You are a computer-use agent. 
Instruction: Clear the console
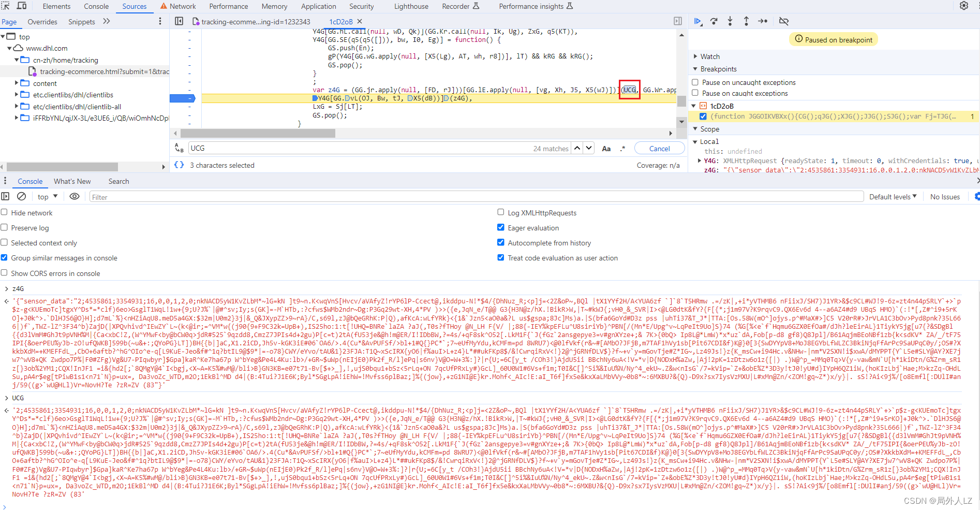click(22, 196)
